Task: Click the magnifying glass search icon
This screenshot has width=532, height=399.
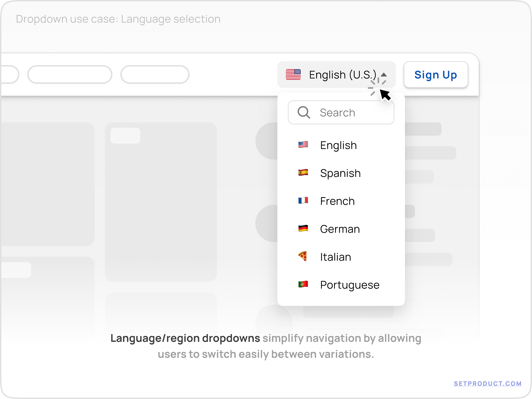Action: click(304, 112)
